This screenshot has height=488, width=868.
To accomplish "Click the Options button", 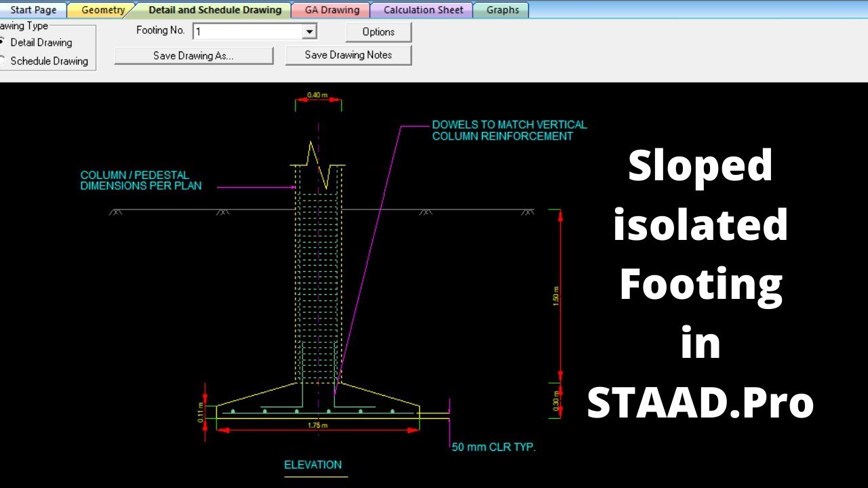I will click(378, 32).
